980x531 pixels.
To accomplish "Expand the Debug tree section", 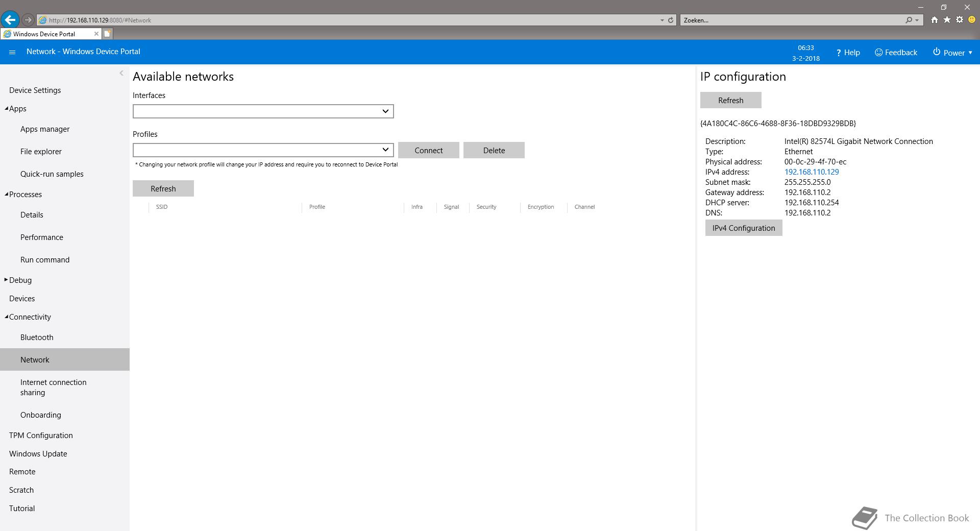I will coord(6,280).
